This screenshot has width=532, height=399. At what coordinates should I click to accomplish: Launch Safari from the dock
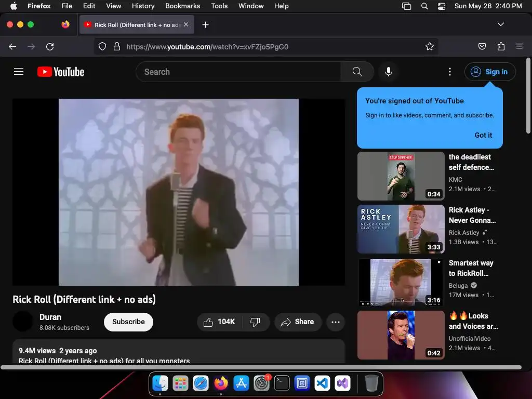[201, 383]
